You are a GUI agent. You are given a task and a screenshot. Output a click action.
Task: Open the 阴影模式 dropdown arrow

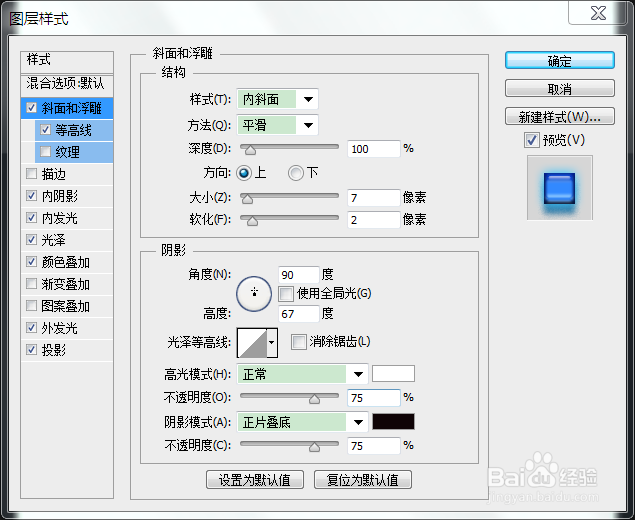coord(358,422)
